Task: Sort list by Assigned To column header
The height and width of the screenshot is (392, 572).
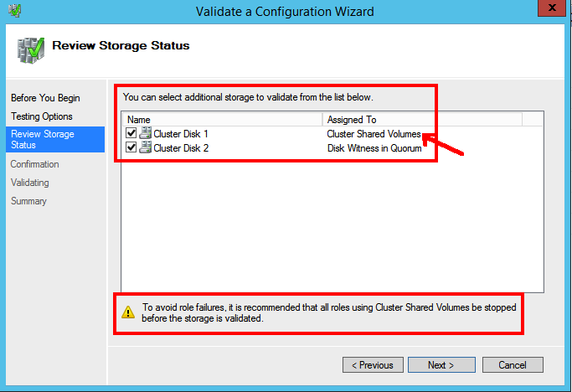Action: pos(422,119)
